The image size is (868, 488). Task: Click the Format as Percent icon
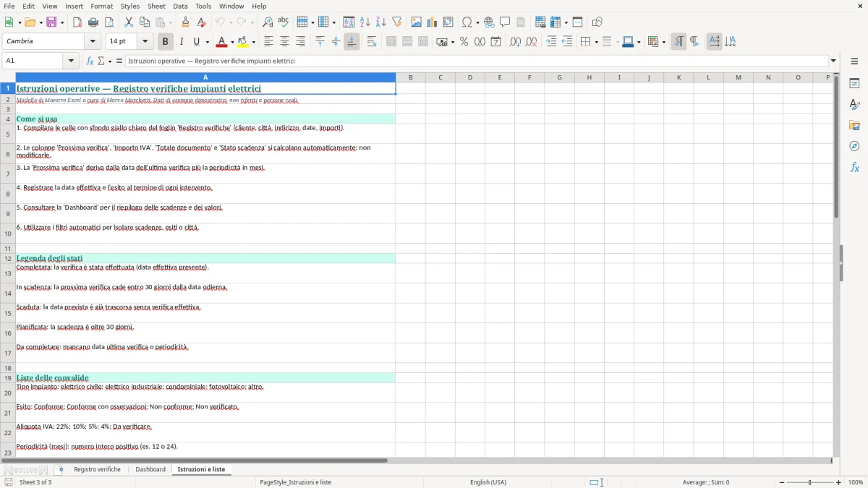coord(464,42)
